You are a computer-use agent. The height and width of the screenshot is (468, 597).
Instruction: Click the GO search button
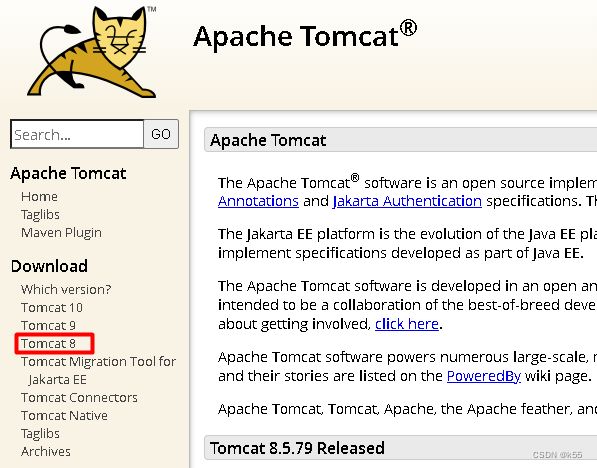161,134
